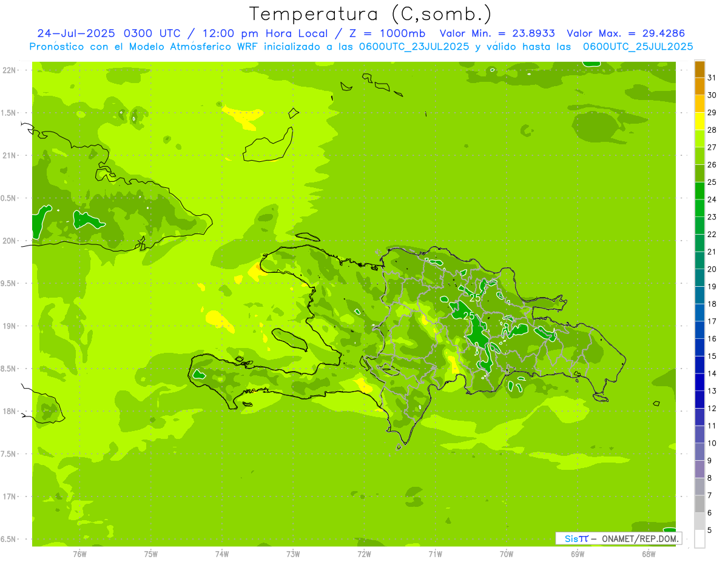Click the "74W" longitude label
Viewport: 728px width, 562px height.
[x=222, y=554]
